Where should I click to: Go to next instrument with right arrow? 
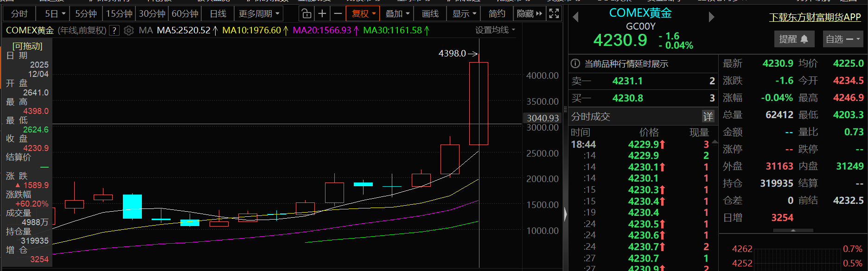click(711, 18)
